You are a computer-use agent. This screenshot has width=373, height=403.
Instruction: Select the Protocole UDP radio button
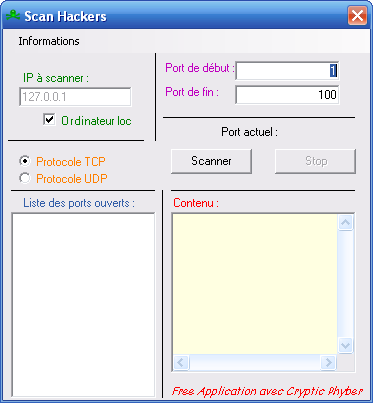(x=25, y=178)
